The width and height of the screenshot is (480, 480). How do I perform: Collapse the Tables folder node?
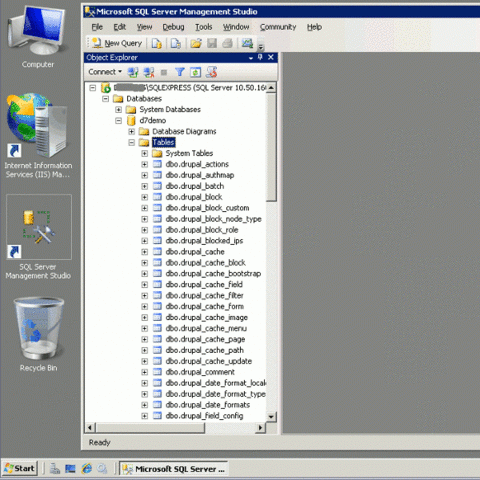coord(132,143)
